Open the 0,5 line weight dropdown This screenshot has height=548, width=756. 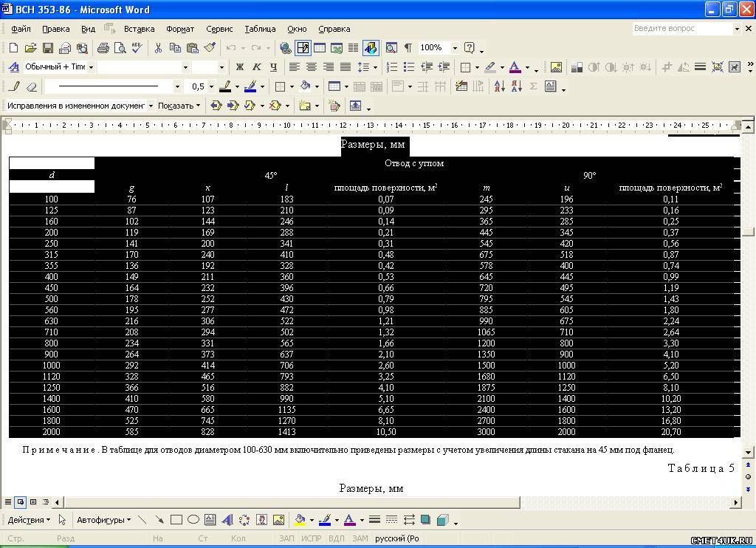[x=213, y=86]
